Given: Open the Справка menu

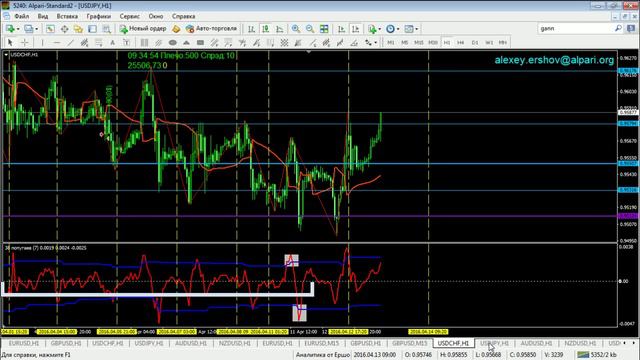Looking at the screenshot, I should pyautogui.click(x=184, y=16).
